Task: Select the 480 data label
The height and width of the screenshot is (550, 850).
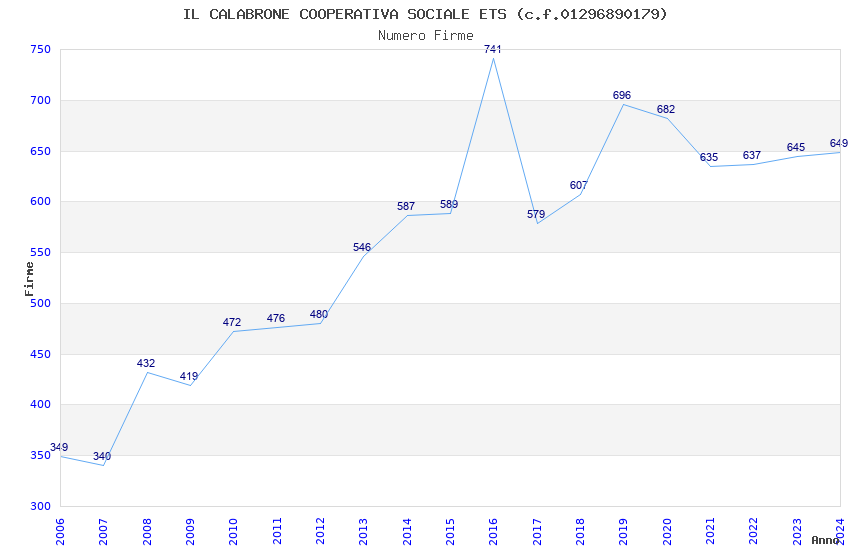Action: [x=319, y=314]
